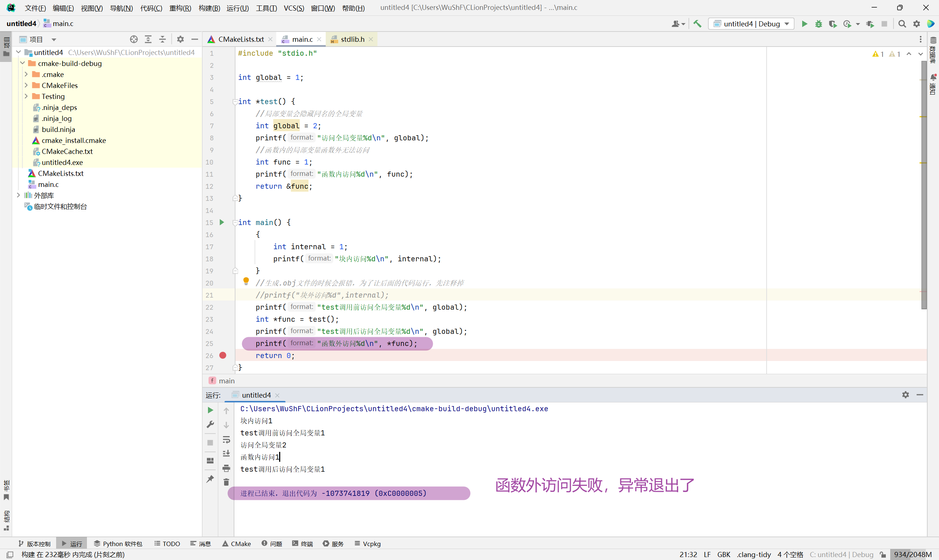Image resolution: width=939 pixels, height=560 pixels.
Task: Select untitled4.exe in project tree
Action: click(x=62, y=162)
